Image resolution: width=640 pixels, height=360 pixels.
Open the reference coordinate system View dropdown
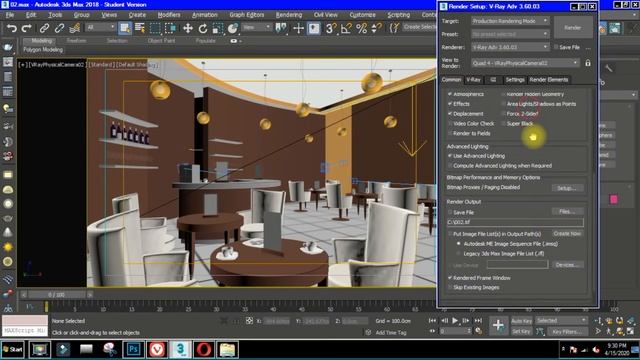(x=256, y=28)
